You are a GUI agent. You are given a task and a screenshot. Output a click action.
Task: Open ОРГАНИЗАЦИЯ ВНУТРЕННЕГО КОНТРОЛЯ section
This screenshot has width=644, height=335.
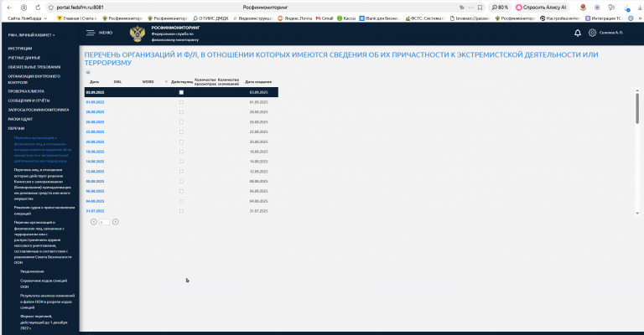pos(34,79)
